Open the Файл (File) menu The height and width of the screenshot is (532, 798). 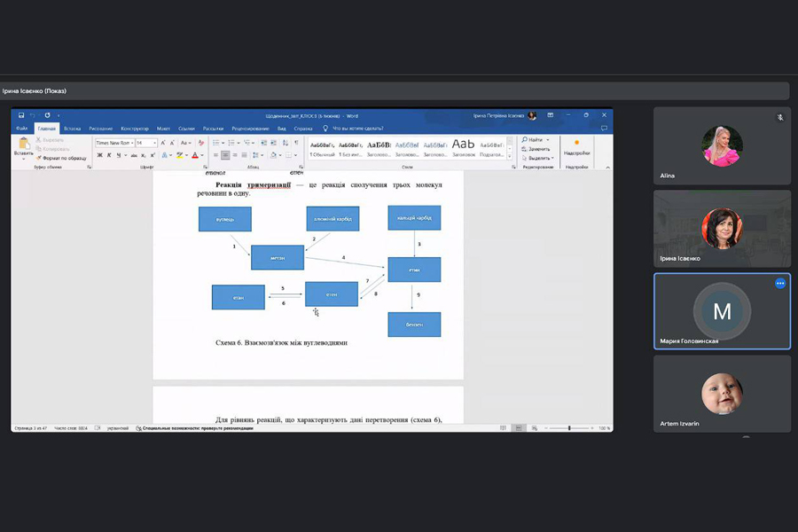coord(21,129)
